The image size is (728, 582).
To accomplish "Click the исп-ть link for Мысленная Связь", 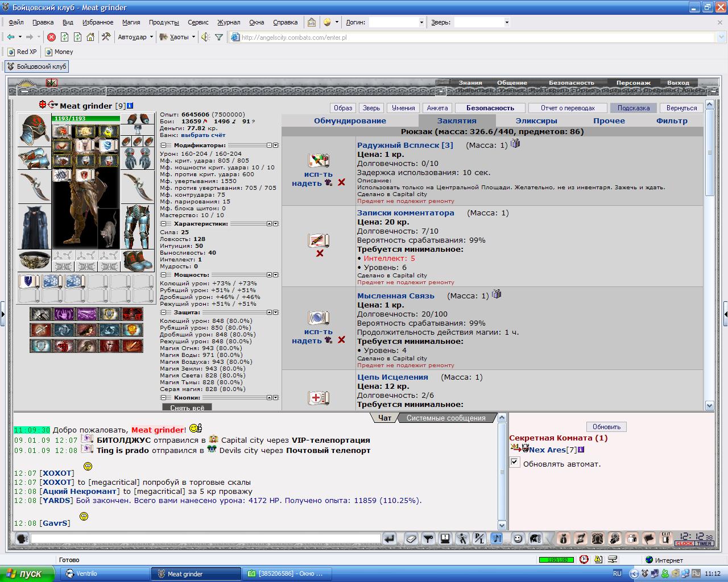I will (318, 332).
